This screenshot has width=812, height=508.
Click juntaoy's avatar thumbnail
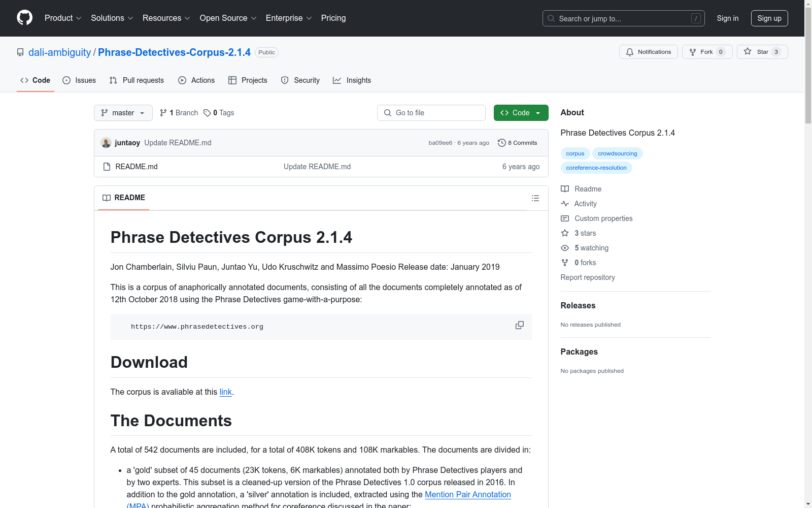106,143
